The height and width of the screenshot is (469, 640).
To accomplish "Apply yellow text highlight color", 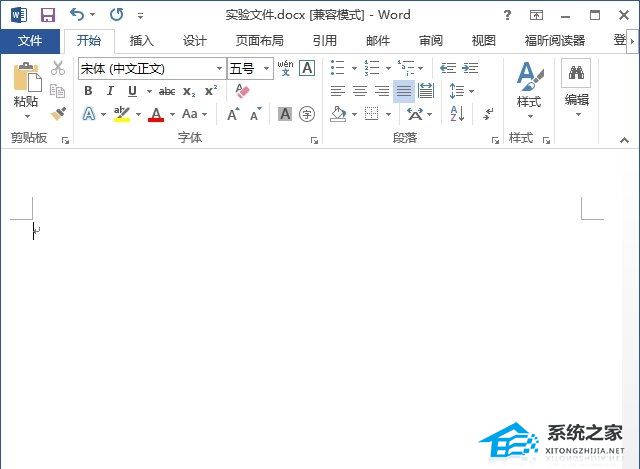I will (x=122, y=114).
